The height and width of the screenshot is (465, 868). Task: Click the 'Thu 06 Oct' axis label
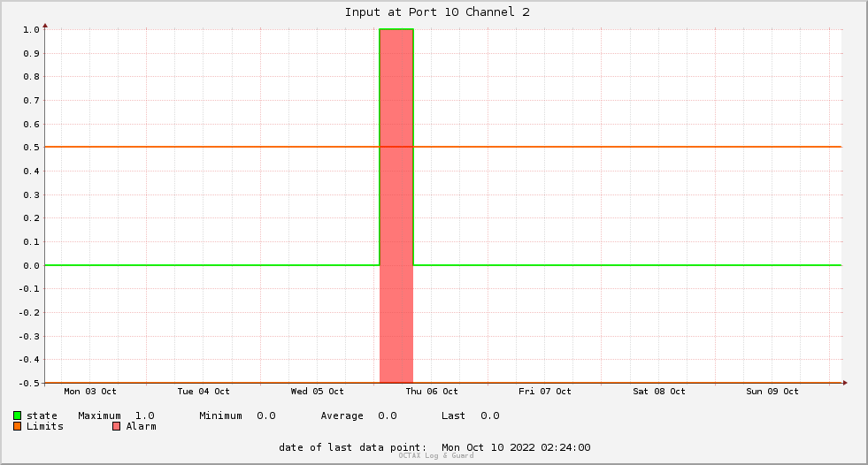432,392
